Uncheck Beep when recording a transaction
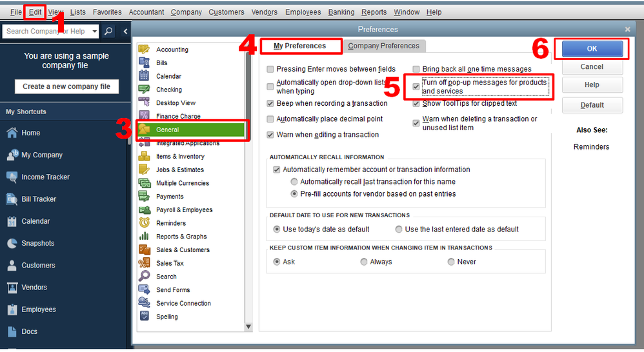Viewport: 644px width, 352px height. point(270,103)
